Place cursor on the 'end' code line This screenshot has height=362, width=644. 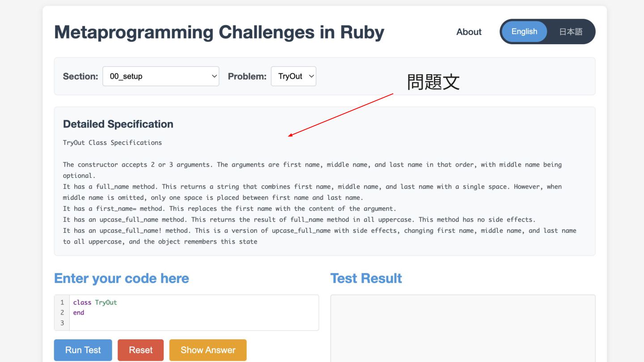point(79,313)
